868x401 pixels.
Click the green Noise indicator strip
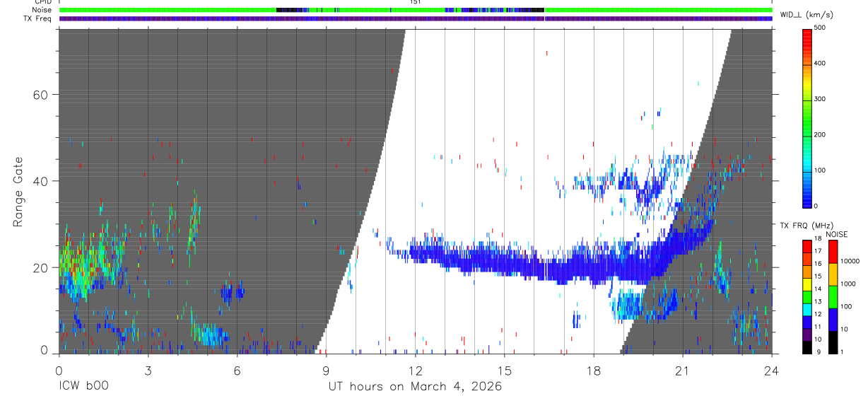415,10
